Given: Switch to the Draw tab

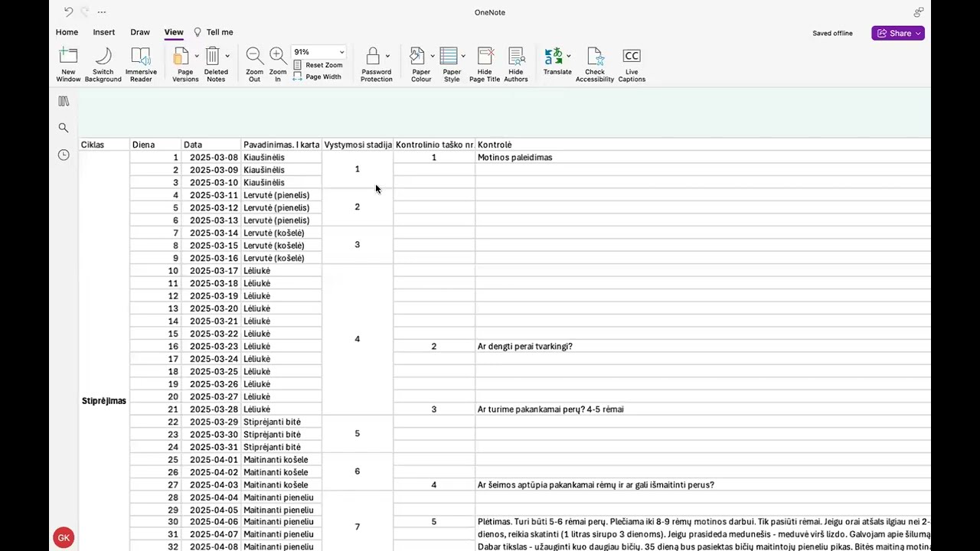Looking at the screenshot, I should [x=140, y=32].
